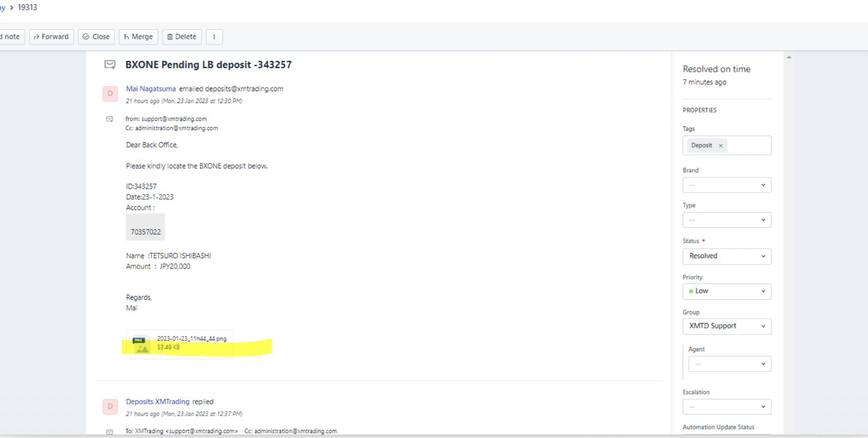Remove the Deposit tag

pos(721,146)
